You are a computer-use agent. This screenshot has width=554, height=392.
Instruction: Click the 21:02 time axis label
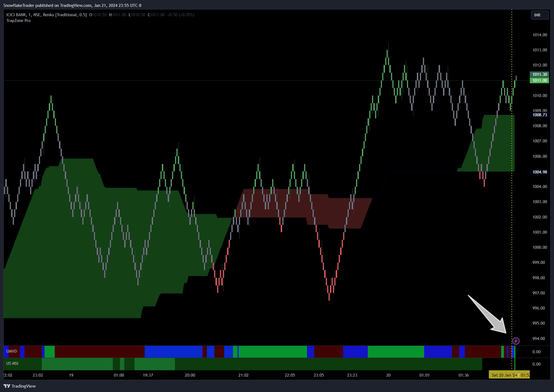point(243,375)
